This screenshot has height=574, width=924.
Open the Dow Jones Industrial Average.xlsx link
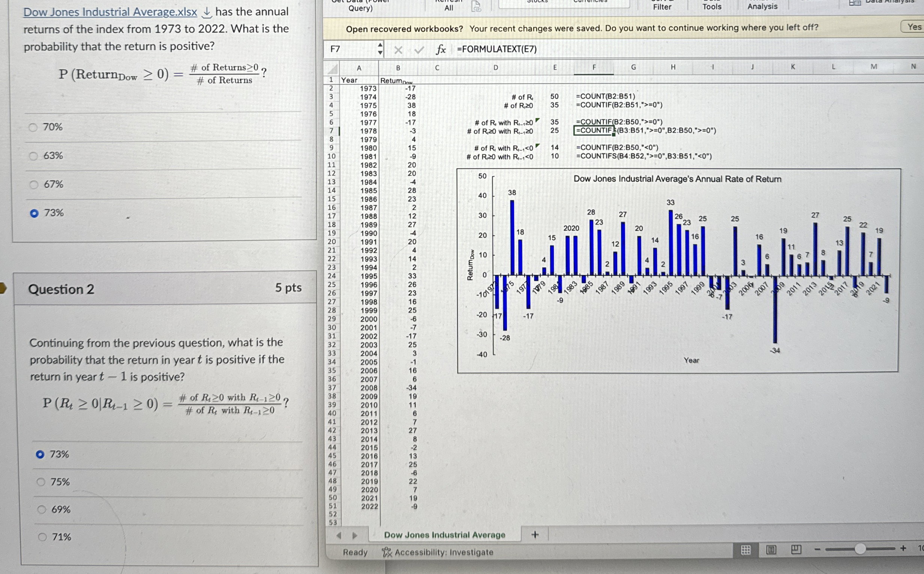tap(110, 12)
